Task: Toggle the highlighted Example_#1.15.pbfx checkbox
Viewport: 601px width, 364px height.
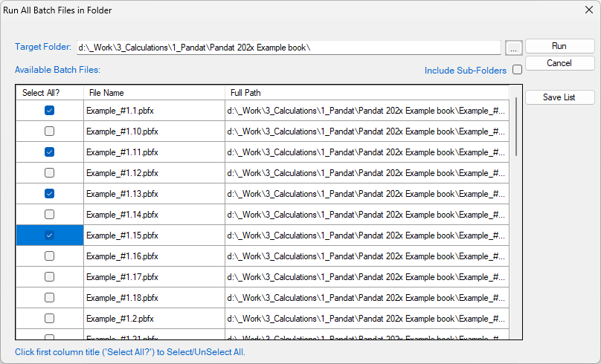Action: coord(50,235)
